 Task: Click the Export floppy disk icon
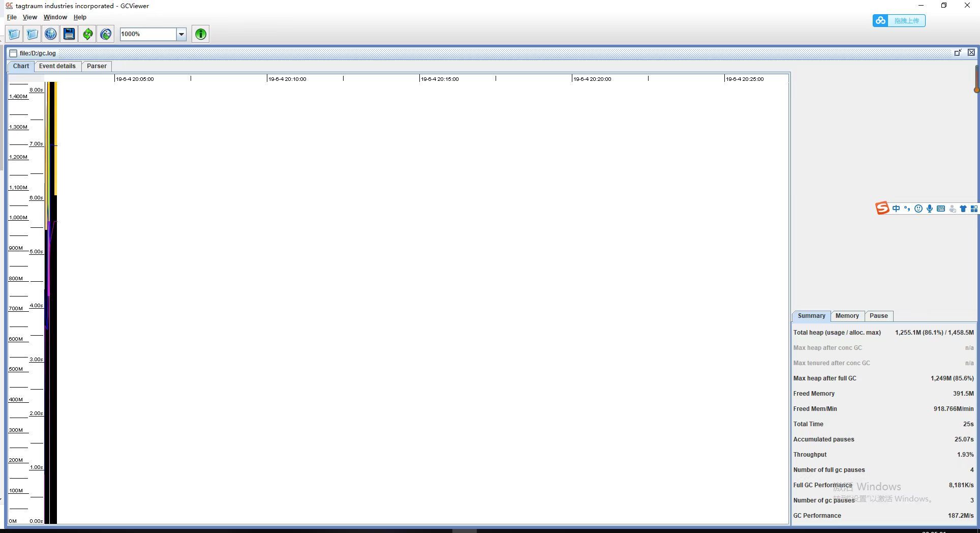pos(69,34)
